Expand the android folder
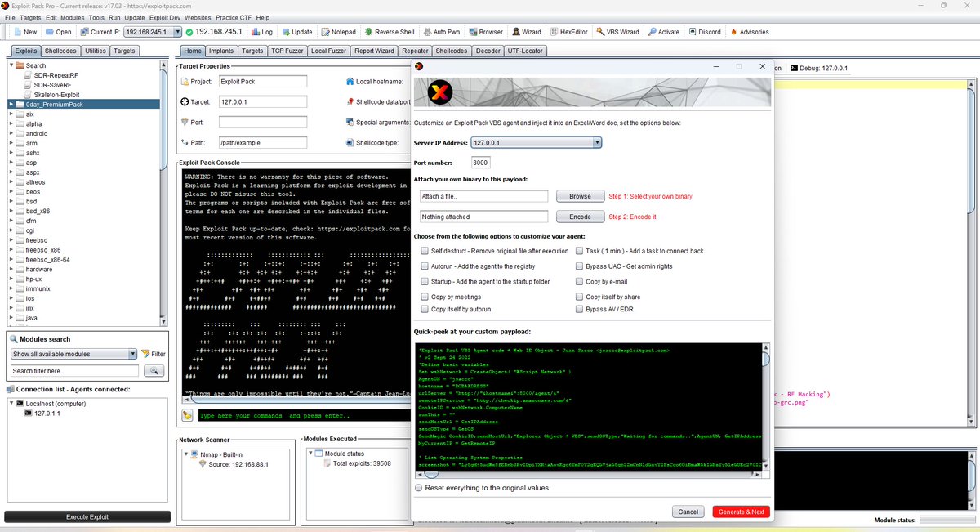The width and height of the screenshot is (980, 532). 11,133
